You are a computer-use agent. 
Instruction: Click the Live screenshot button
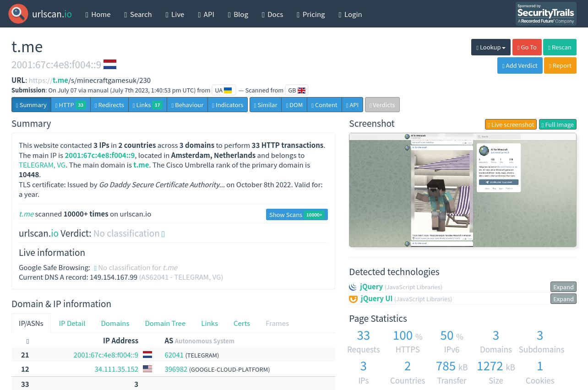[x=511, y=125]
